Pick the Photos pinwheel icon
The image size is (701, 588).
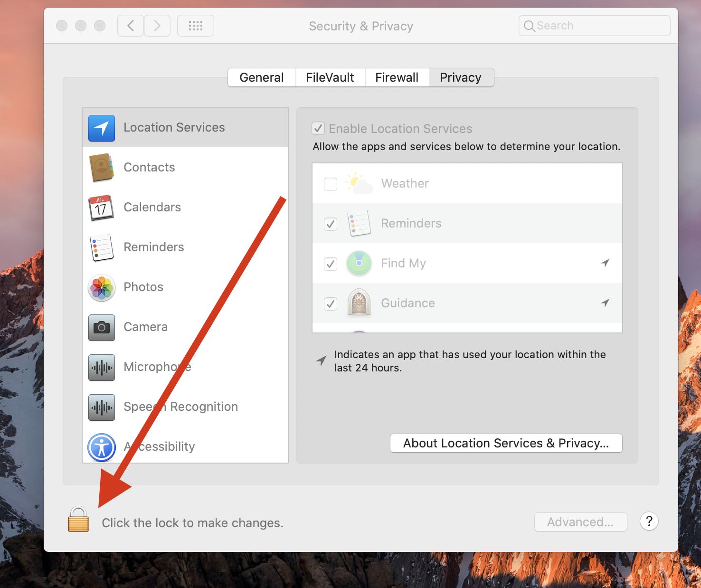pyautogui.click(x=102, y=287)
